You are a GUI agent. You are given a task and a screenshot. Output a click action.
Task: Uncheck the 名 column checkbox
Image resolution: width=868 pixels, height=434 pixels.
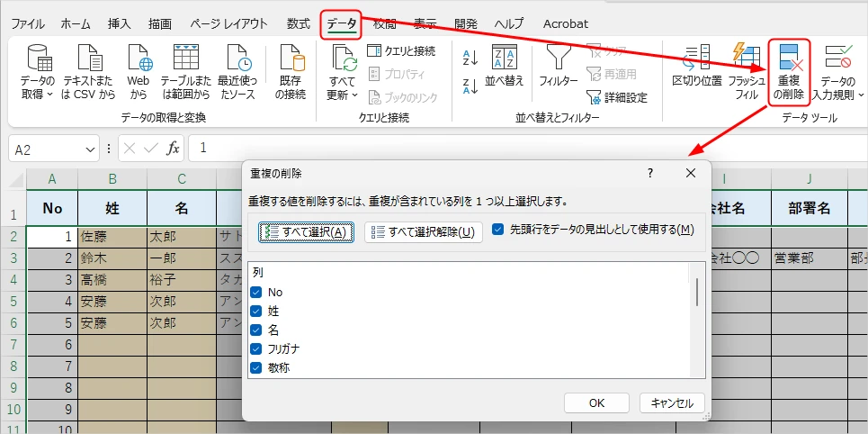[x=255, y=330]
